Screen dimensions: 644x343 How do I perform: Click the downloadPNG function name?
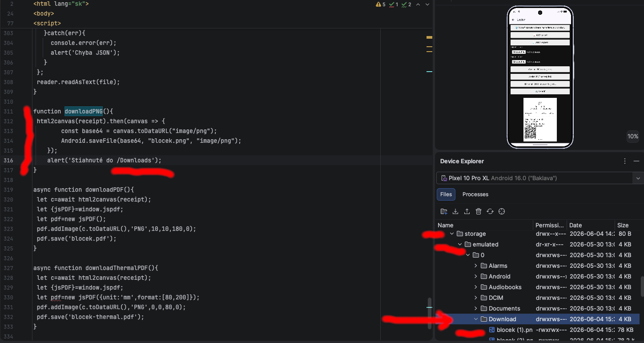coord(84,111)
